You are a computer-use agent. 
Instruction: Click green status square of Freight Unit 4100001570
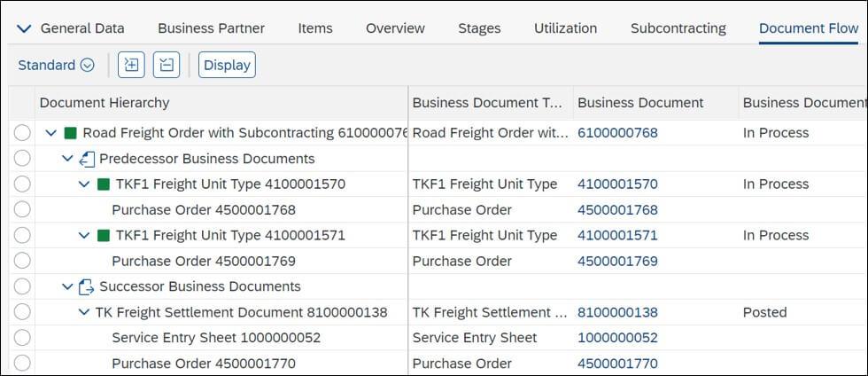[104, 184]
